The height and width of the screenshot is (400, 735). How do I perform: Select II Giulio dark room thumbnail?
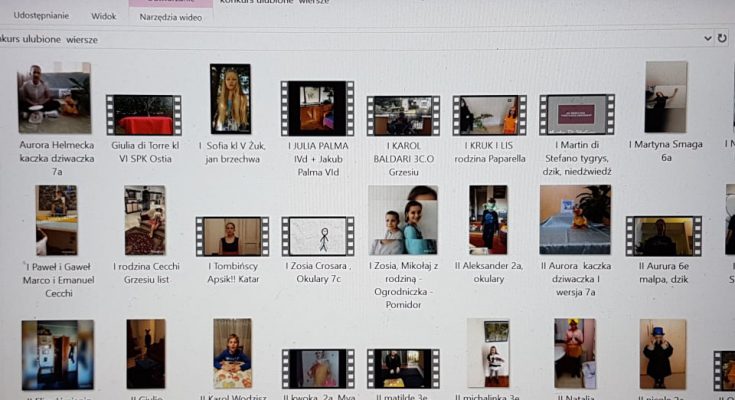(146, 355)
